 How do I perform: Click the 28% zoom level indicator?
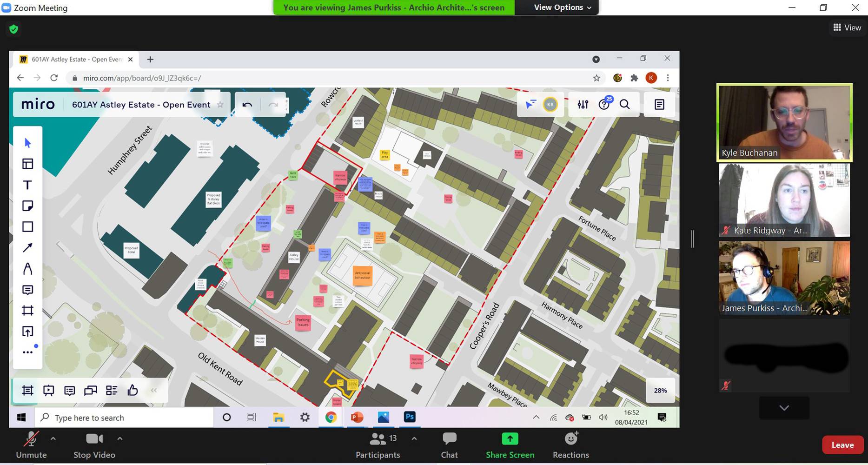(x=660, y=391)
